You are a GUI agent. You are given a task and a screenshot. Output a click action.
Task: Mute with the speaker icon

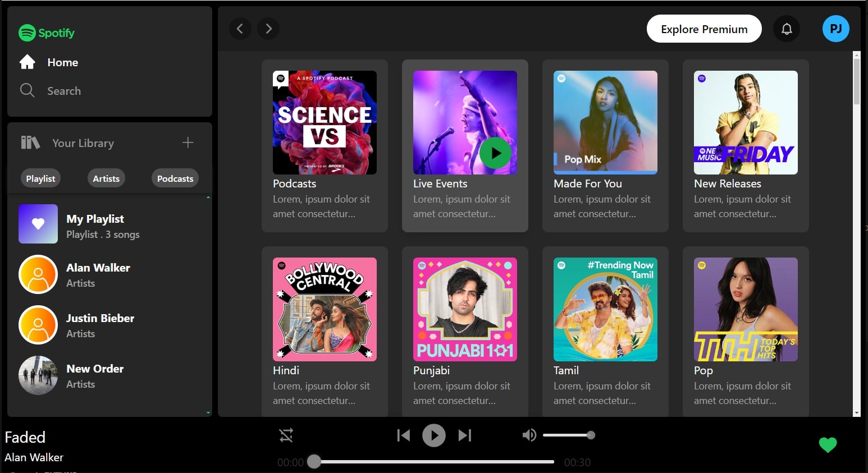(529, 435)
